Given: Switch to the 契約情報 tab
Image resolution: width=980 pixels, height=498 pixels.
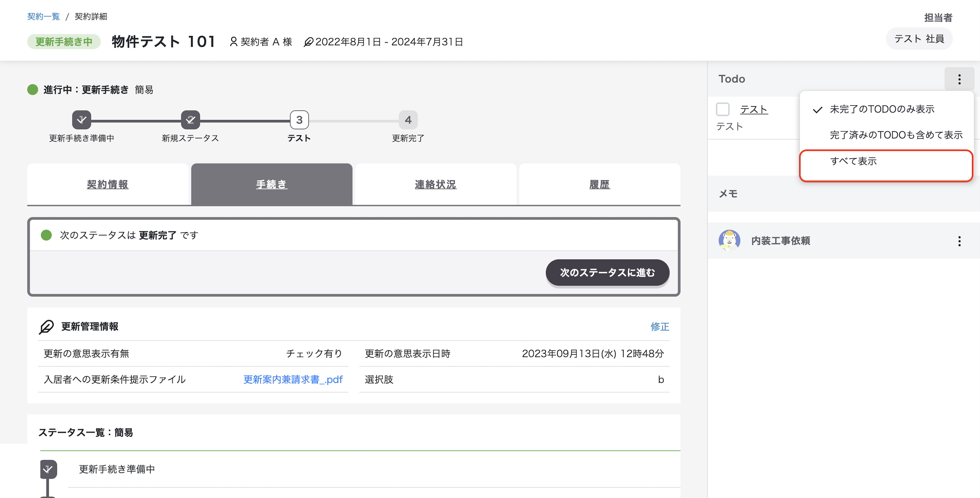Looking at the screenshot, I should point(108,184).
